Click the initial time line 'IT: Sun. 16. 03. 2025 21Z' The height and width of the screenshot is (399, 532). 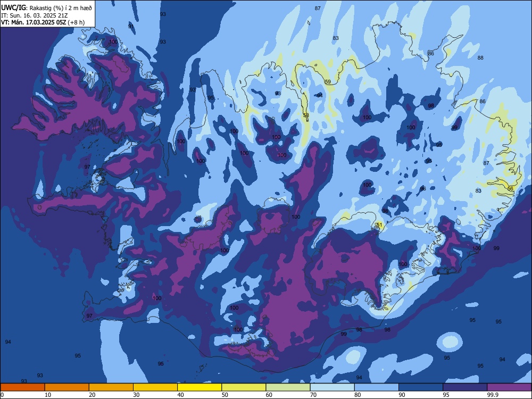[x=35, y=15]
